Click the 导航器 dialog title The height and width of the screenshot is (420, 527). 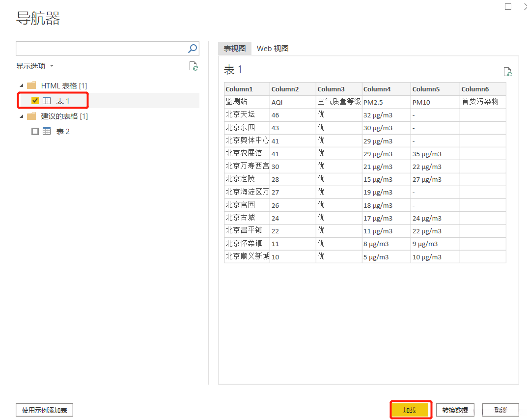(38, 18)
